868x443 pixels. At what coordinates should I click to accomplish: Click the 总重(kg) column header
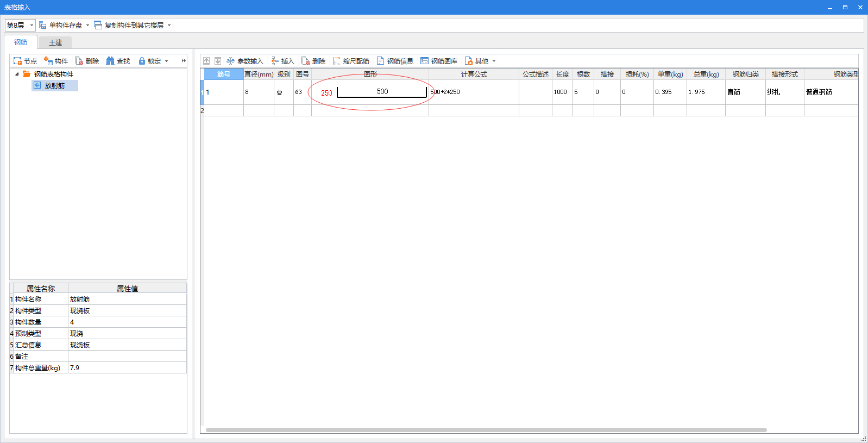point(706,74)
